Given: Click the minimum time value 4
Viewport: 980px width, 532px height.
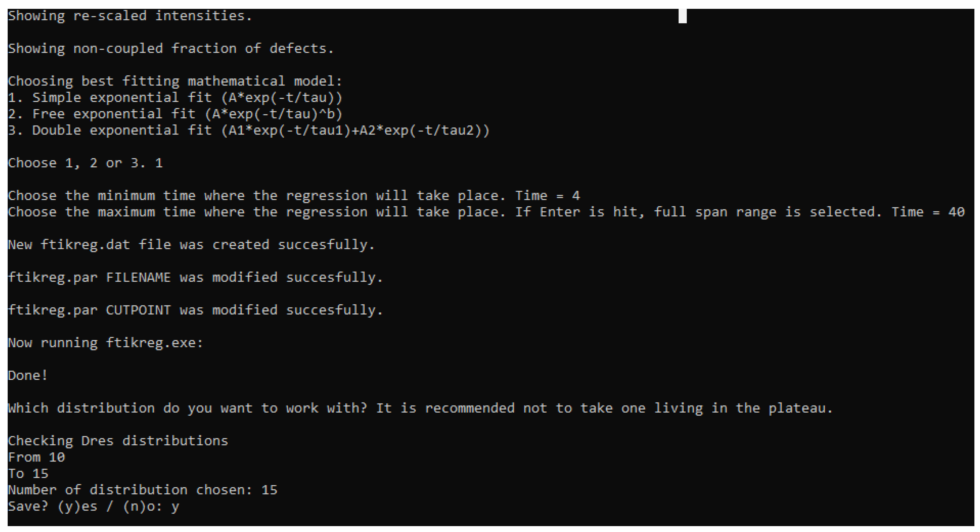Looking at the screenshot, I should (x=576, y=196).
